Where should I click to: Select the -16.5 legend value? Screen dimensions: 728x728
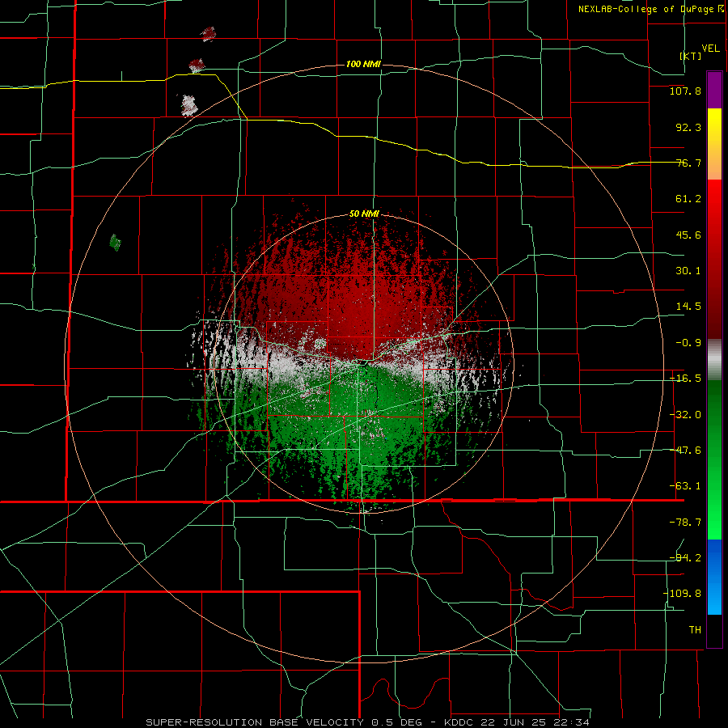click(685, 379)
